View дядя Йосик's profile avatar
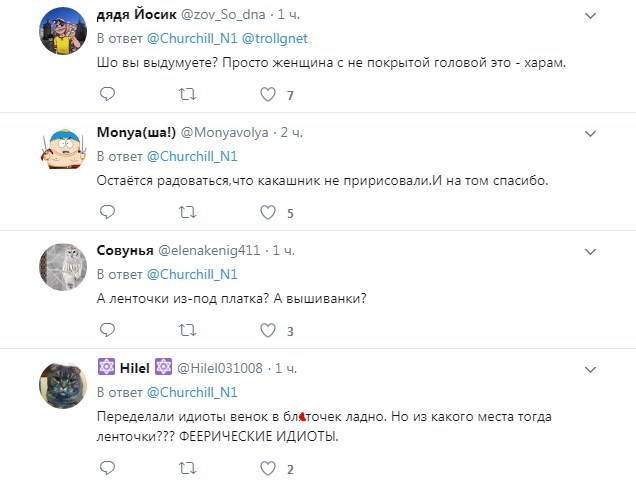Image resolution: width=636 pixels, height=484 pixels. (62, 34)
